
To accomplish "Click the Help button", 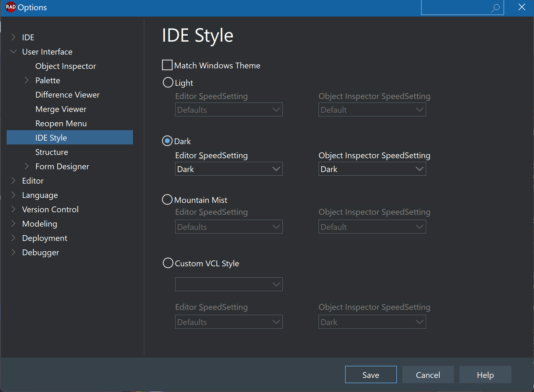I will 485,375.
